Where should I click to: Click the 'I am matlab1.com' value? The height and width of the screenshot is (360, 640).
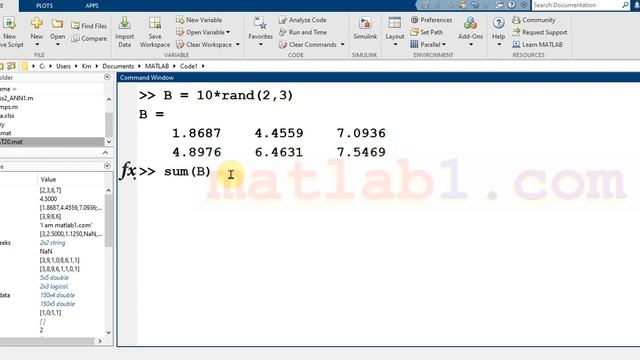(66, 225)
